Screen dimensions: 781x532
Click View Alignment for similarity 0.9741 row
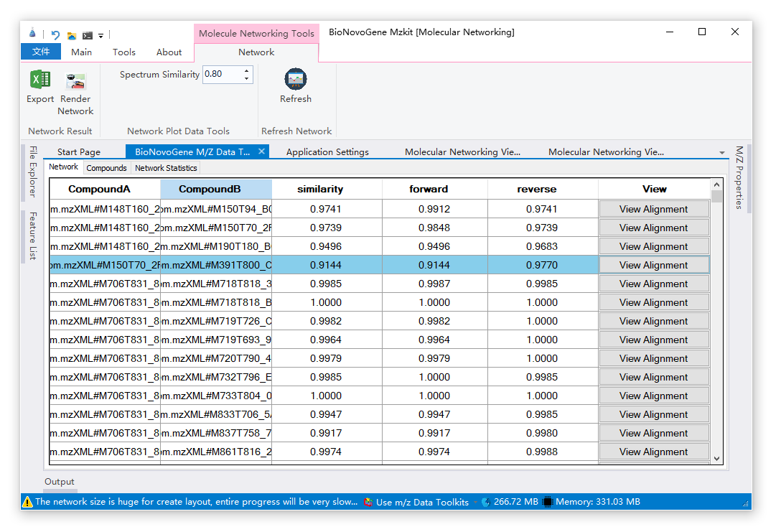tap(653, 209)
